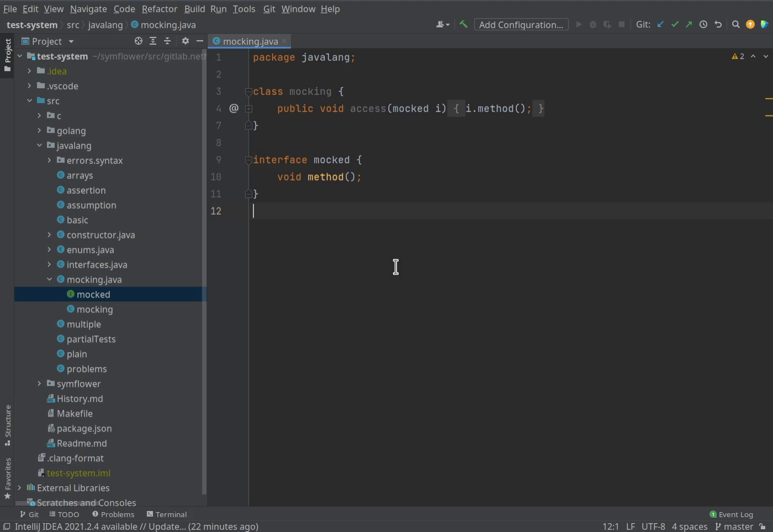
Task: Click the 4 spaces indent setting
Action: pos(690,526)
